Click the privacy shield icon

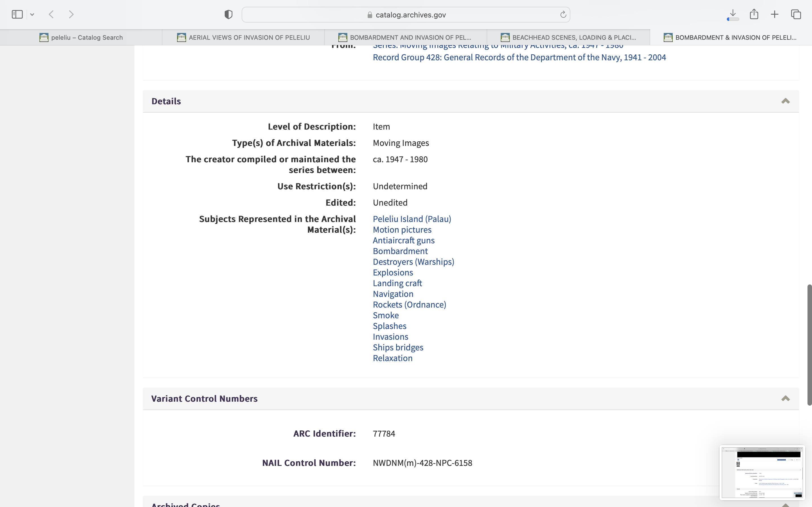pos(228,14)
